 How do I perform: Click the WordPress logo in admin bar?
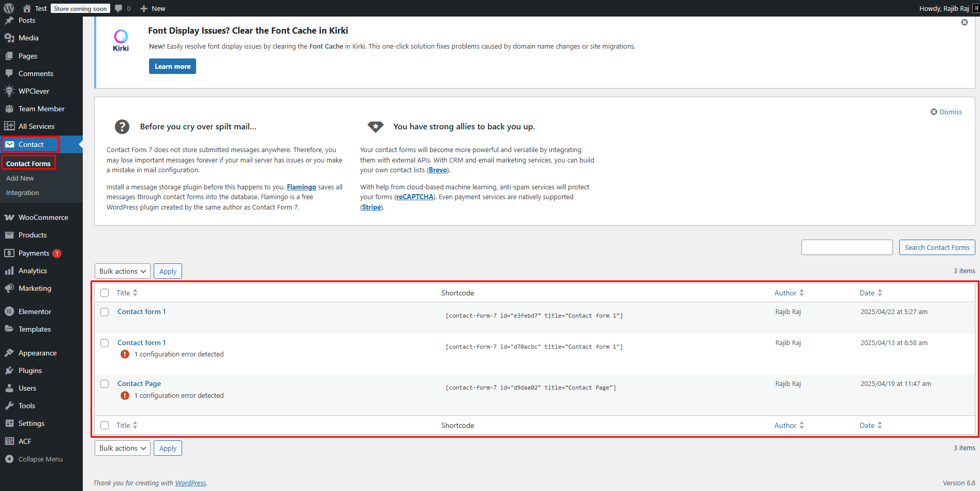tap(9, 8)
